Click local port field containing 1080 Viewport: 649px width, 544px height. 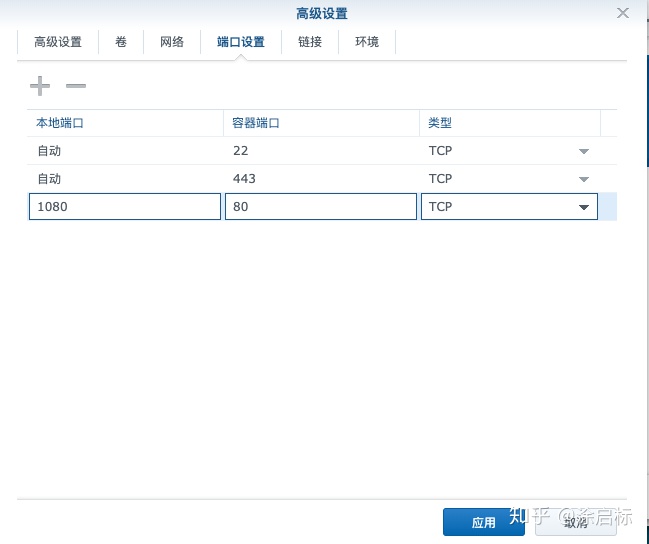(124, 207)
